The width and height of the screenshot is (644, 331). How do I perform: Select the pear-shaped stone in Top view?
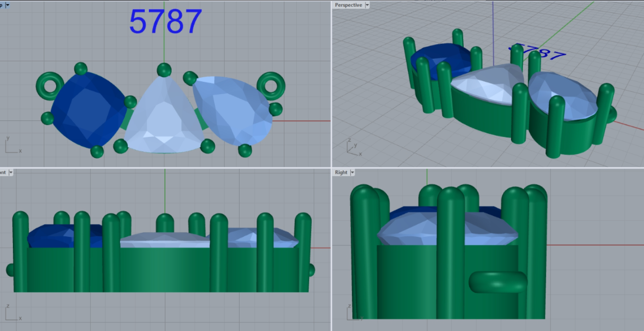pos(232,110)
